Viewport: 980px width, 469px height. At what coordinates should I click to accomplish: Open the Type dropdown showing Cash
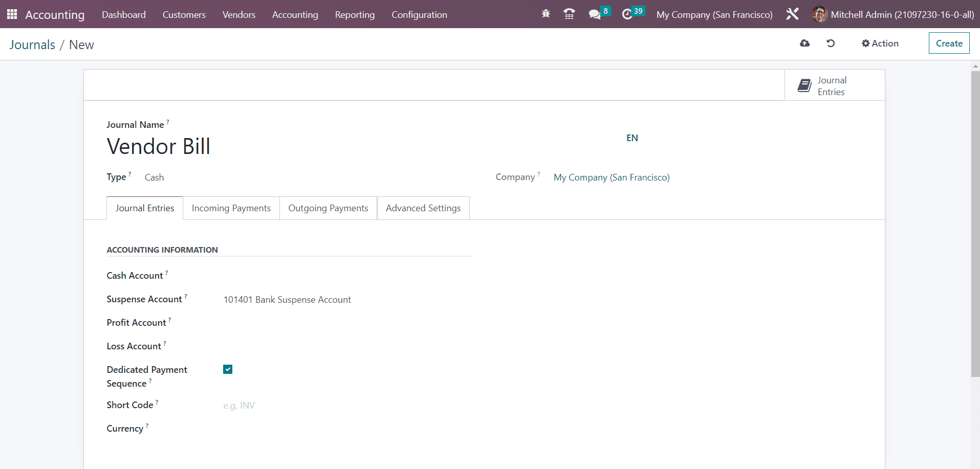pos(307,177)
